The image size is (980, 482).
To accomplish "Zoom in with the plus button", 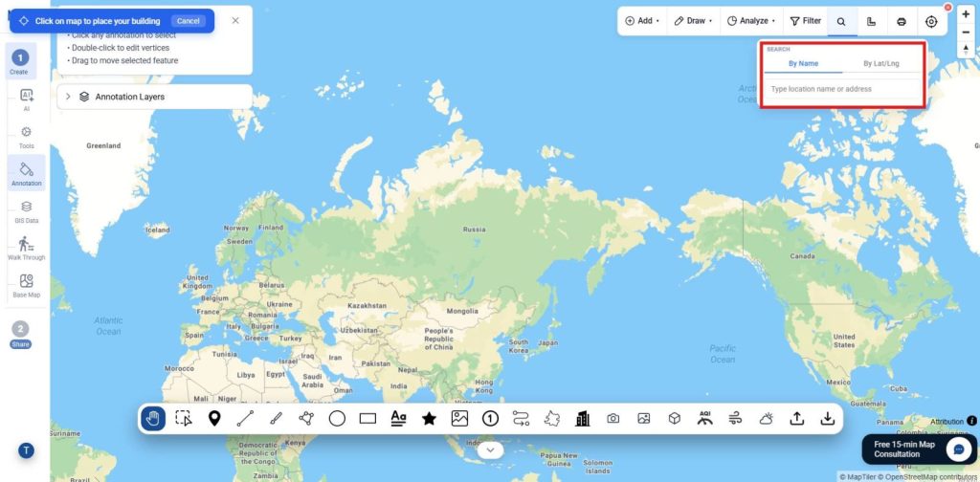I will [x=966, y=14].
